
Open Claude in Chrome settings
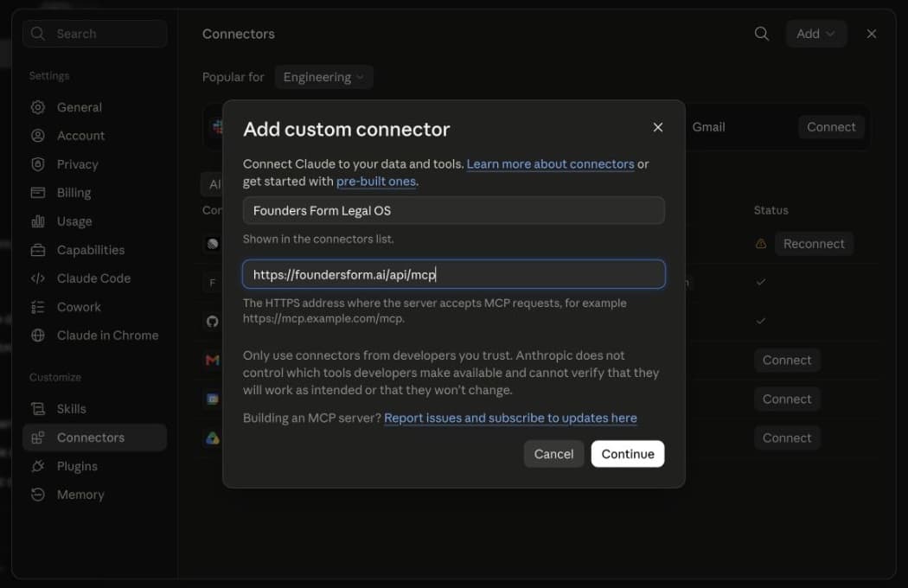[95, 336]
